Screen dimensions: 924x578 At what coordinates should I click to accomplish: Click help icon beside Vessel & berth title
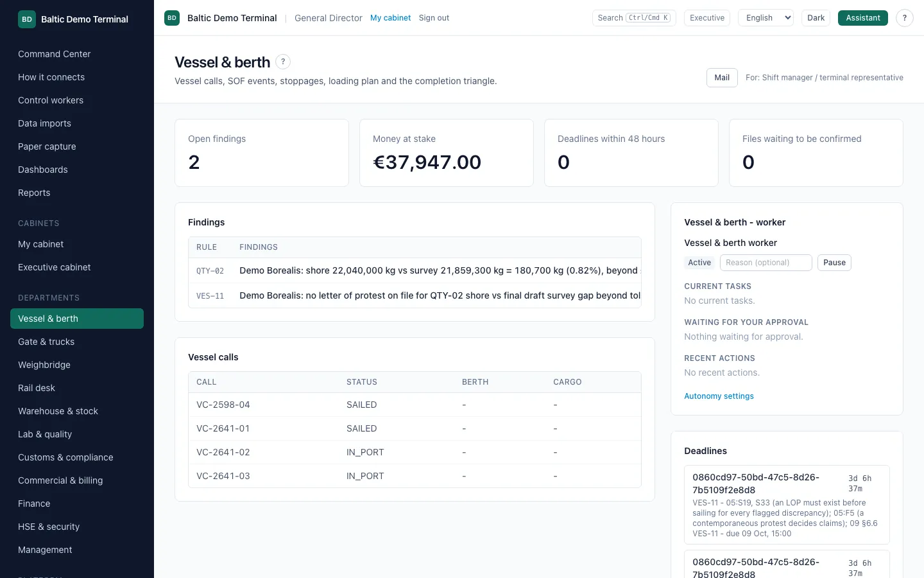click(283, 62)
